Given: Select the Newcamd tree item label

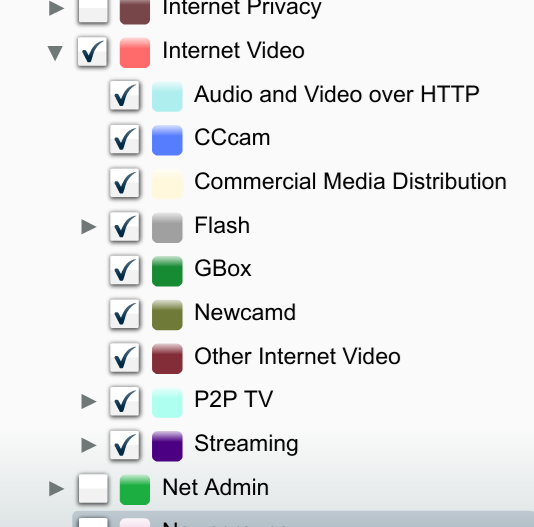Looking at the screenshot, I should click(245, 312).
